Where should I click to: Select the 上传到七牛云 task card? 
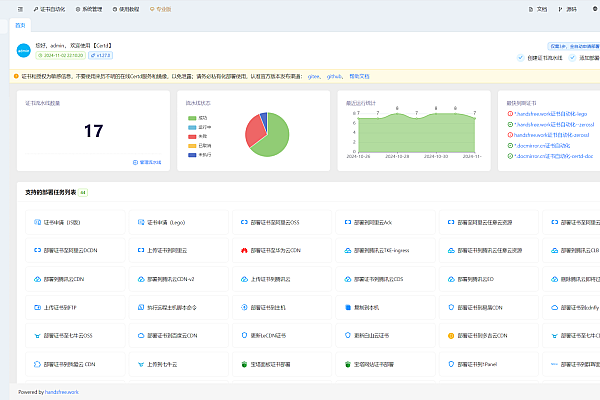[179, 364]
